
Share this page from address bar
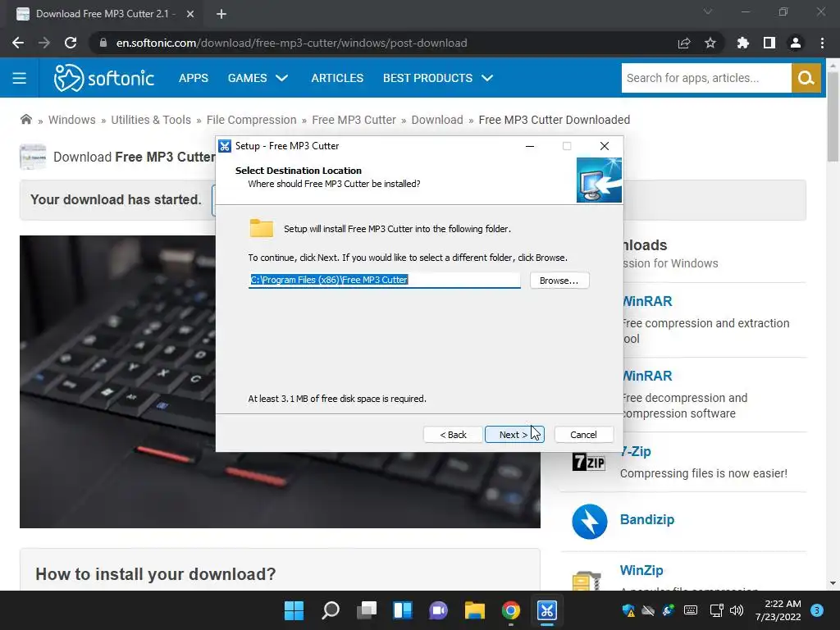(x=684, y=43)
